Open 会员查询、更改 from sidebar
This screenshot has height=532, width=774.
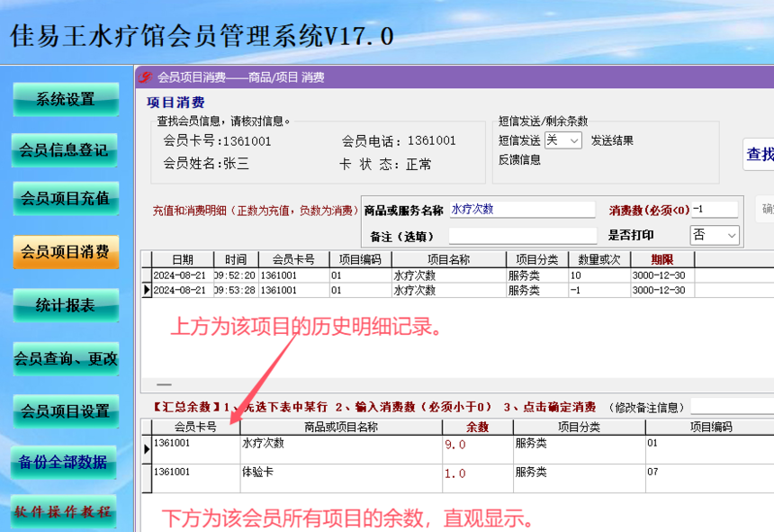(x=66, y=359)
